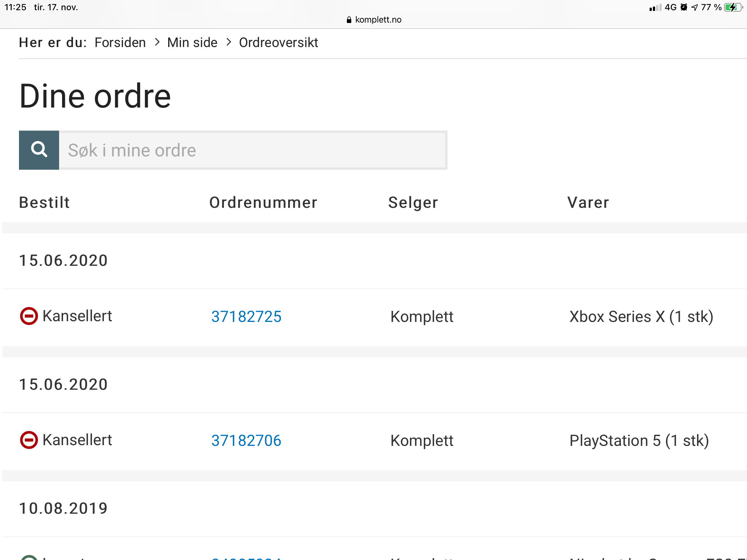Tap the battery indicator in status bar
The height and width of the screenshot is (560, 747).
[733, 7]
